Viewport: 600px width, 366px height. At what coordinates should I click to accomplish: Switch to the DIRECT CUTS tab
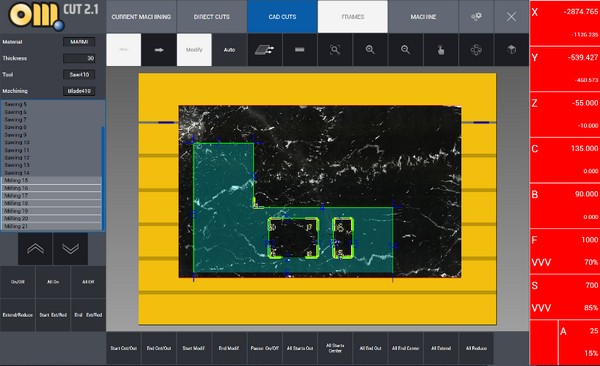[x=212, y=17]
